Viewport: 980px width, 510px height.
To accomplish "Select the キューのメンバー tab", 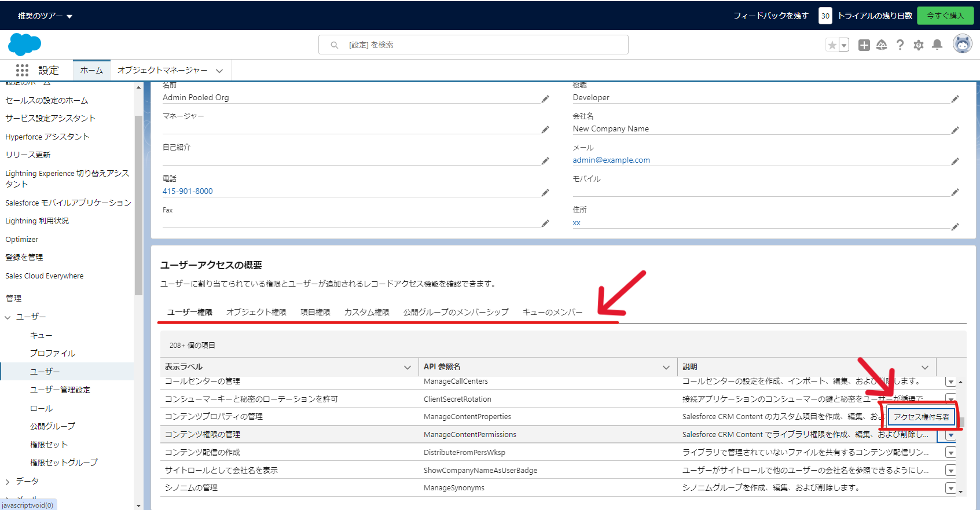I will coord(553,312).
